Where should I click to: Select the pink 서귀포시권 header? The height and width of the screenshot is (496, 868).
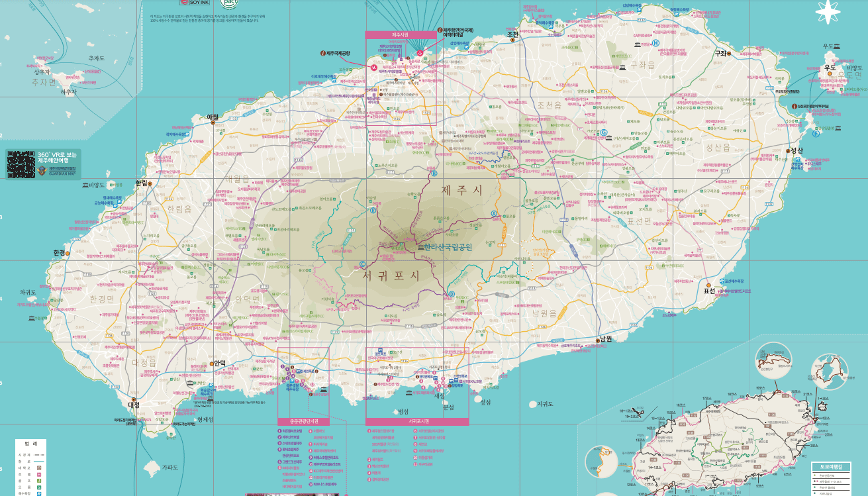tap(417, 421)
